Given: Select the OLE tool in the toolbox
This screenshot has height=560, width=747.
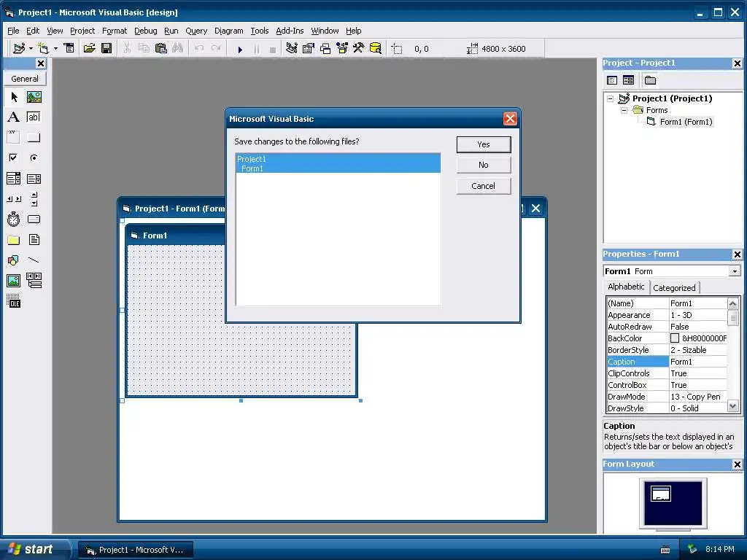Looking at the screenshot, I should [14, 301].
